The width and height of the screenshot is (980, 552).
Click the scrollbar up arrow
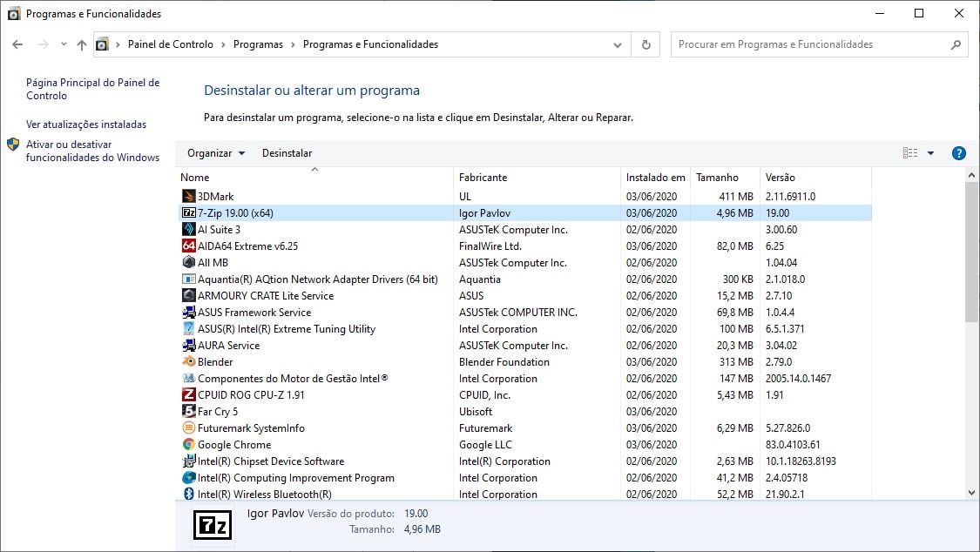pos(971,176)
